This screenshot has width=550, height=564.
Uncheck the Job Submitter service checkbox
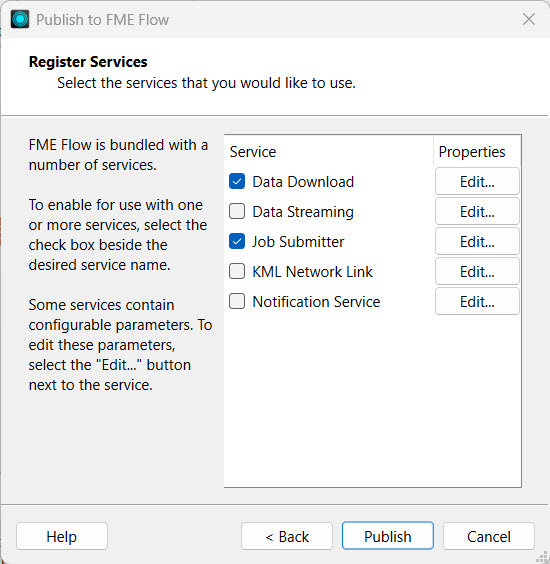tap(237, 241)
